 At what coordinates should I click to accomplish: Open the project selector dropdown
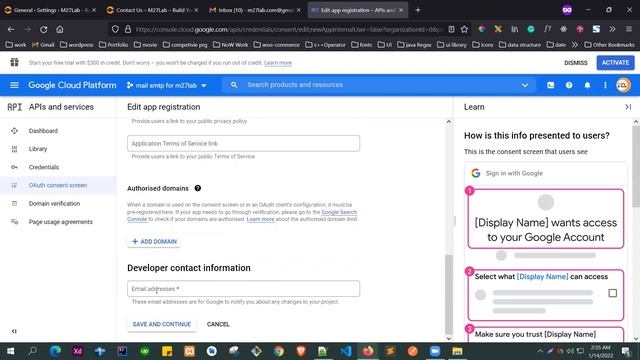167,85
